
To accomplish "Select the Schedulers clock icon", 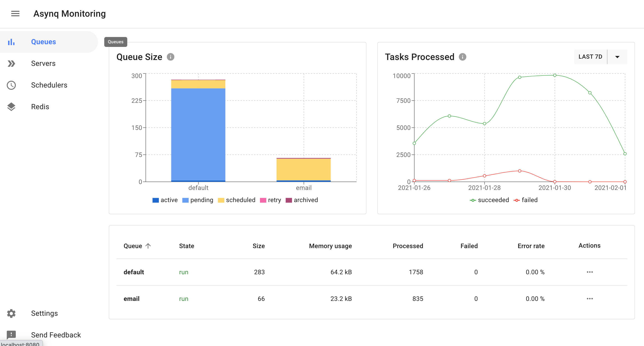I will (11, 85).
